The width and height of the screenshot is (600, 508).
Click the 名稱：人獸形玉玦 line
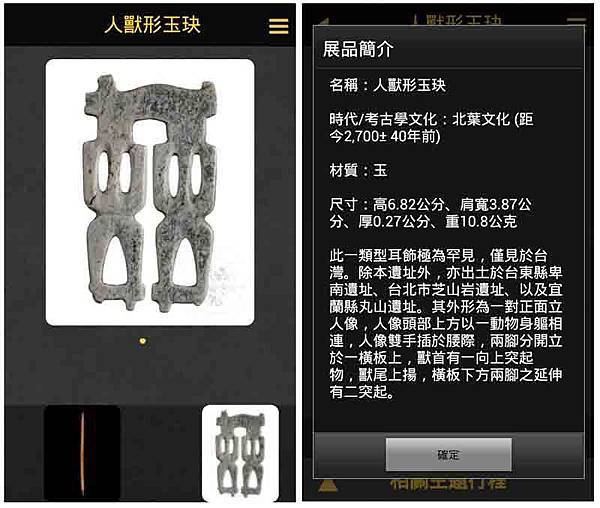point(388,85)
